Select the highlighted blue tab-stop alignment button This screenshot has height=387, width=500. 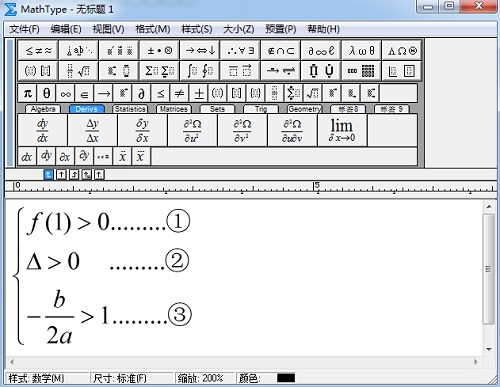click(x=48, y=174)
